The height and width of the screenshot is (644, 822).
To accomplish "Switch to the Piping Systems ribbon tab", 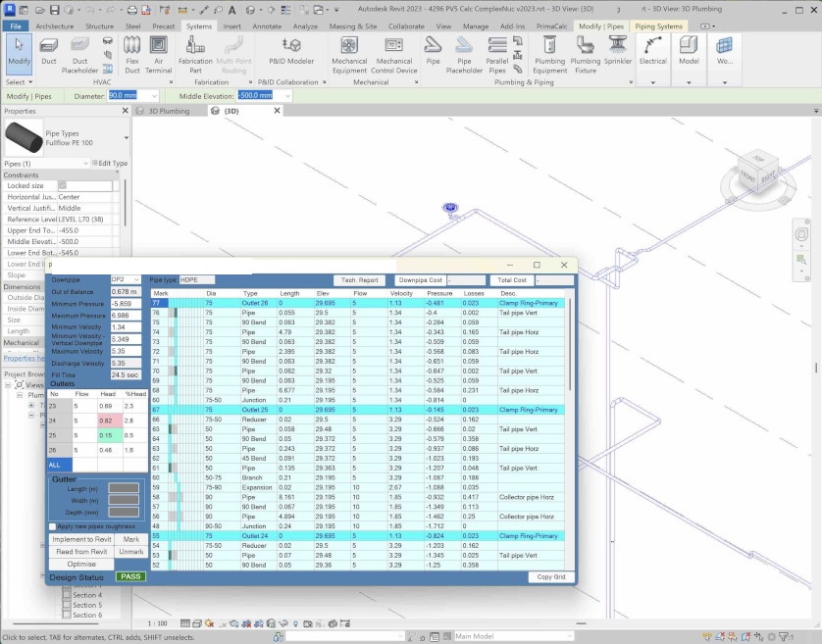I will click(x=658, y=26).
